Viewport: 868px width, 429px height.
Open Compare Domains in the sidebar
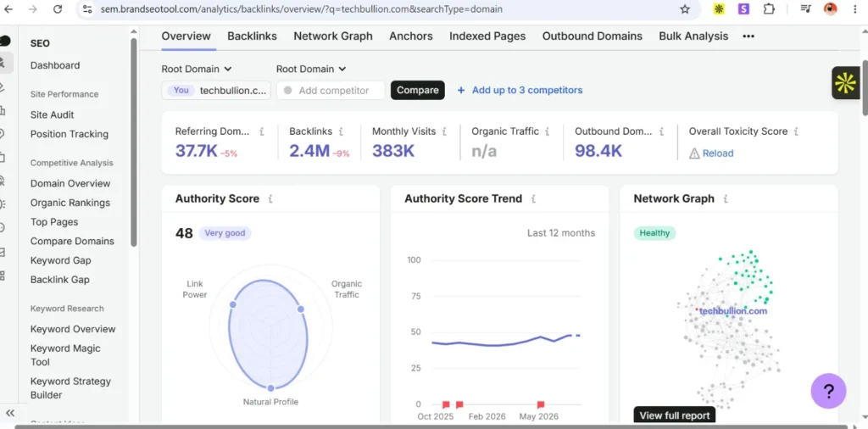click(x=72, y=242)
